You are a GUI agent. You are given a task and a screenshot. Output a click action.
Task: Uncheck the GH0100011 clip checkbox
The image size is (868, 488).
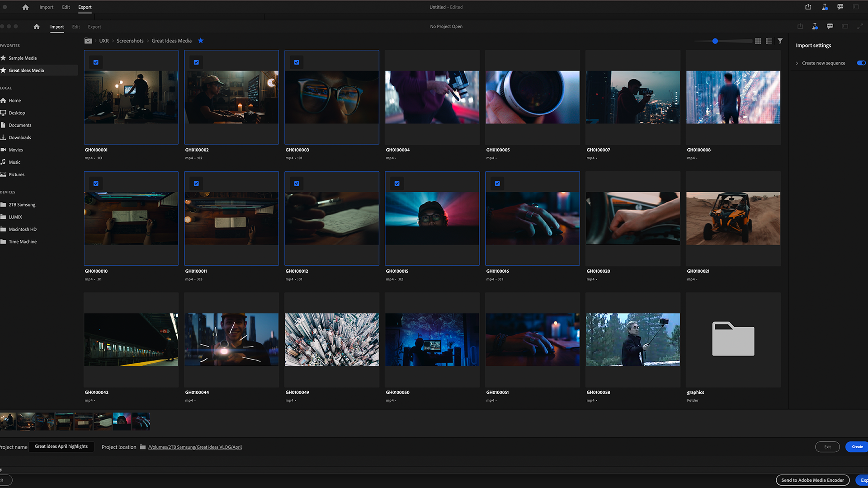coord(196,183)
